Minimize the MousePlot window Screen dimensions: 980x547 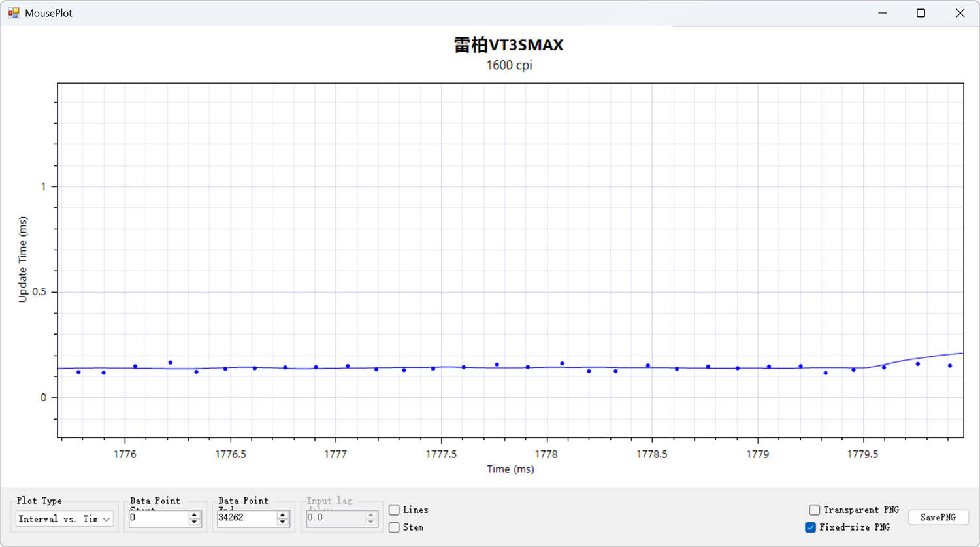[x=883, y=13]
